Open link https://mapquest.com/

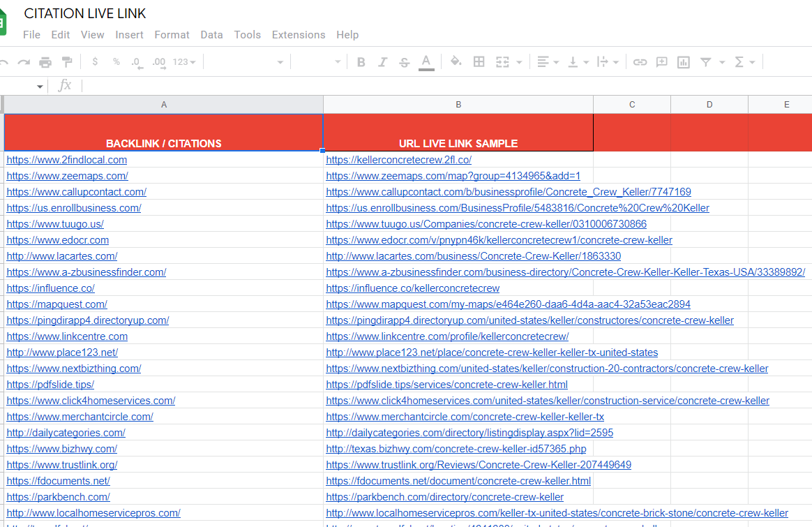(x=57, y=304)
